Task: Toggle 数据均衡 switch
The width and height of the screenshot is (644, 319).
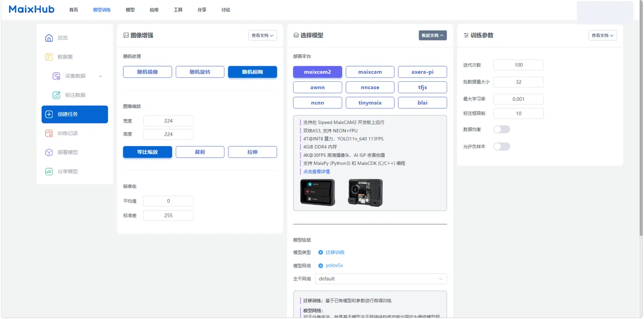Action: pos(501,130)
